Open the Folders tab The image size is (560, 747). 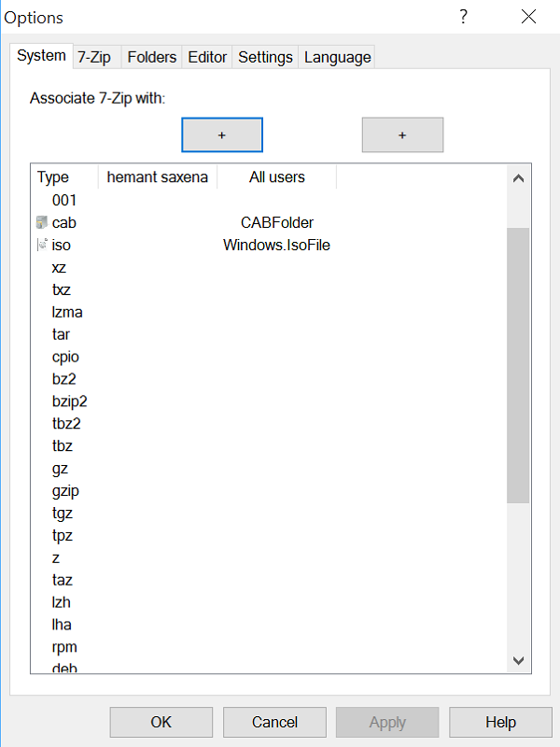[x=151, y=57]
